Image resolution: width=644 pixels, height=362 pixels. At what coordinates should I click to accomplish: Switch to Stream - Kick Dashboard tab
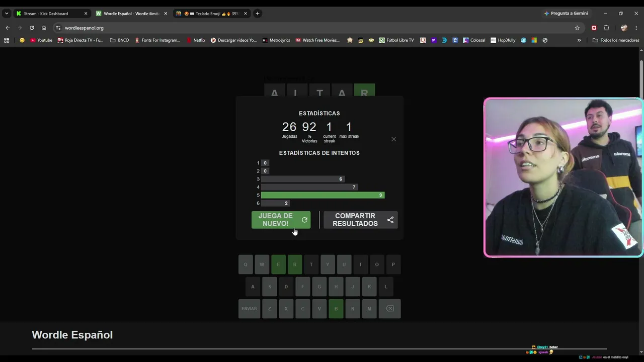click(51, 14)
